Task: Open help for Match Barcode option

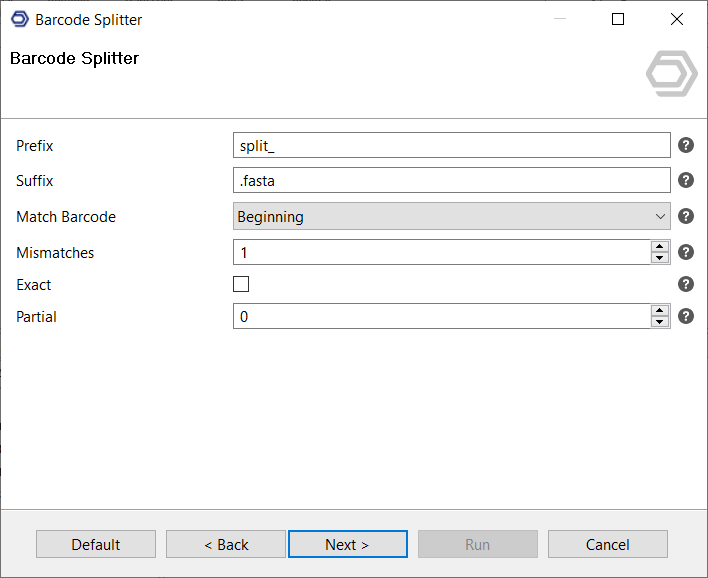Action: 686,216
